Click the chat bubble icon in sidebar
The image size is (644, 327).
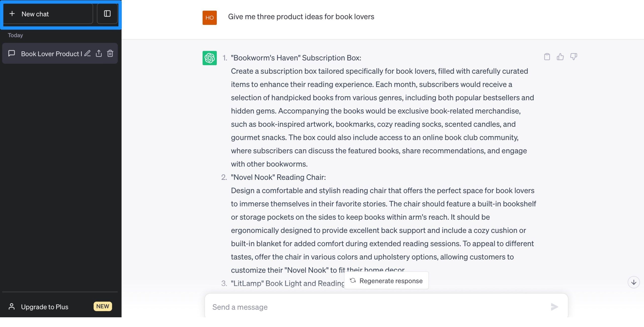pyautogui.click(x=12, y=53)
